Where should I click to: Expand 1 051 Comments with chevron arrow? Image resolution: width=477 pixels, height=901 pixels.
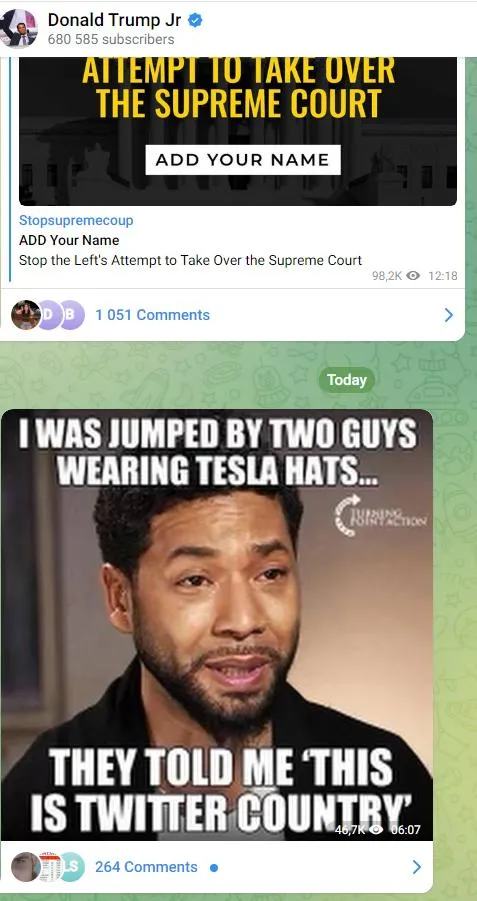pos(449,315)
